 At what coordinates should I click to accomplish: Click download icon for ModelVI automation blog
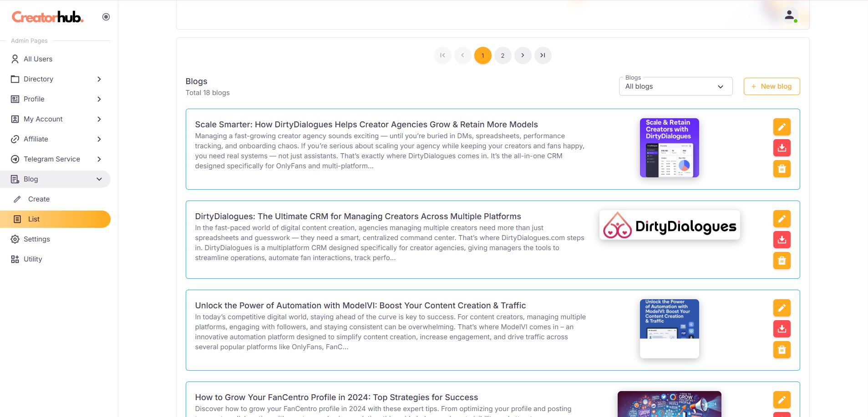tap(782, 329)
